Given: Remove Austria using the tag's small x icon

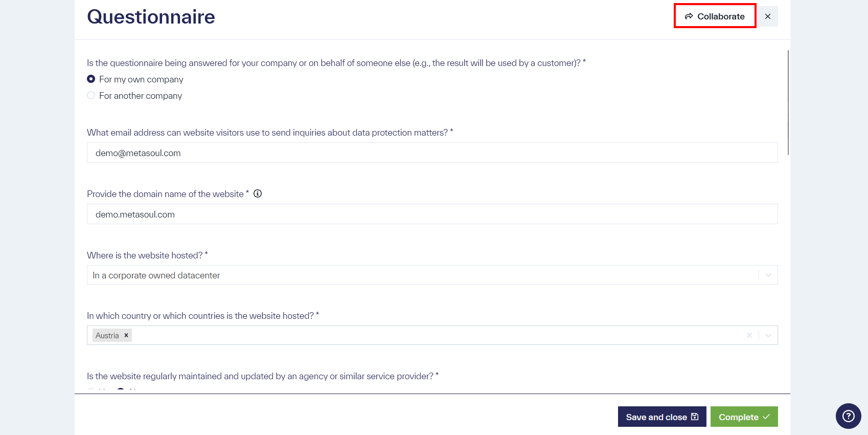Looking at the screenshot, I should pyautogui.click(x=126, y=335).
